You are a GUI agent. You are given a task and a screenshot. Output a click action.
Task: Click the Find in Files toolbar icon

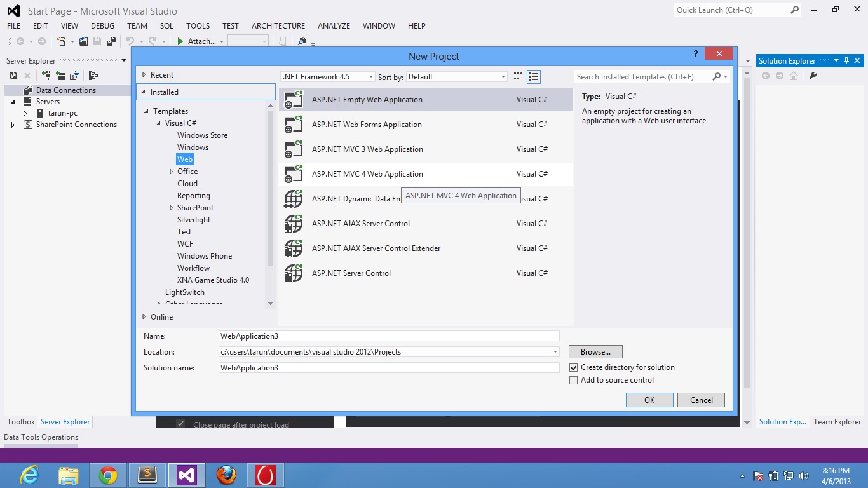(302, 41)
